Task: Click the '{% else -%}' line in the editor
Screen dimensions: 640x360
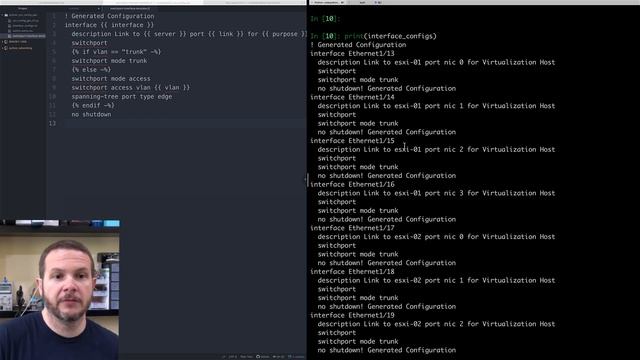Action: click(91, 70)
